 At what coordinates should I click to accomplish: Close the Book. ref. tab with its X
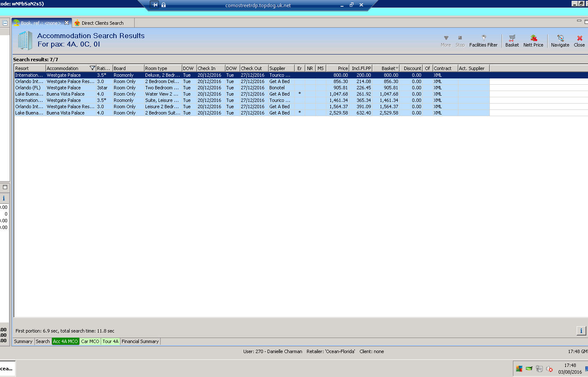pos(67,23)
